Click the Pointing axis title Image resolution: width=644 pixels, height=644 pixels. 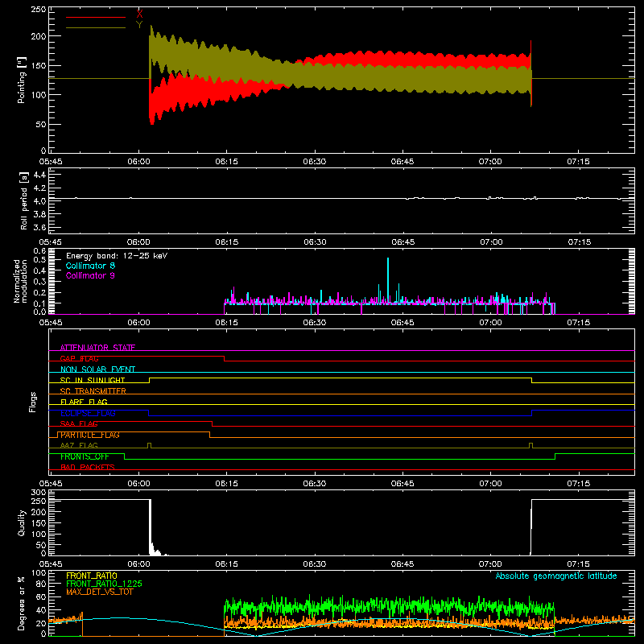(22, 80)
